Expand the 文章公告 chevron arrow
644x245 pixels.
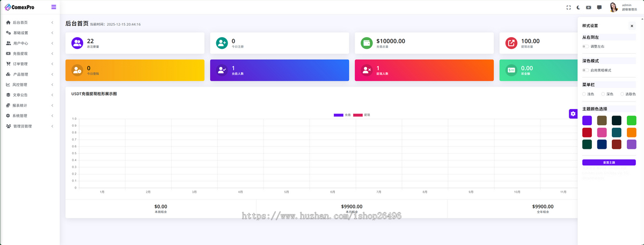click(x=52, y=95)
